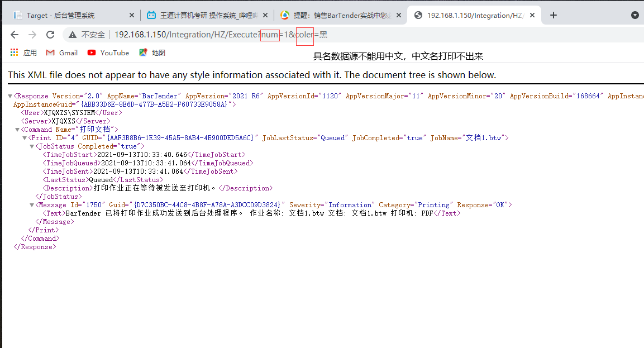Close the 192.168.1.150 Integration tab
Screen dimensions: 644x348
pos(532,15)
